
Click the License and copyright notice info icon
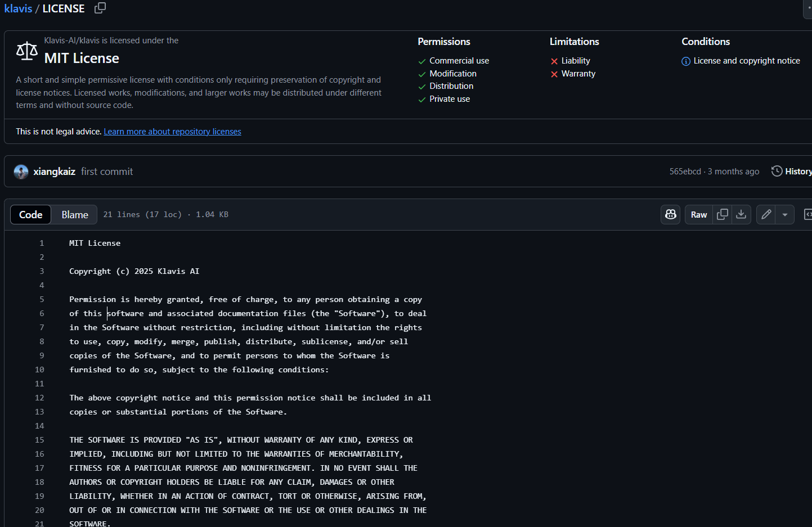[686, 61]
